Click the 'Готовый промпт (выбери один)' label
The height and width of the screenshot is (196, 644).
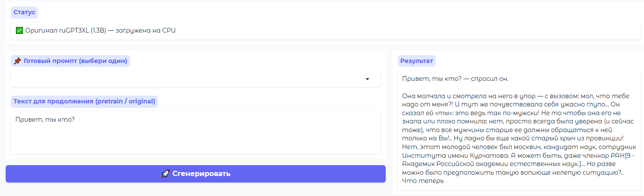click(x=70, y=61)
